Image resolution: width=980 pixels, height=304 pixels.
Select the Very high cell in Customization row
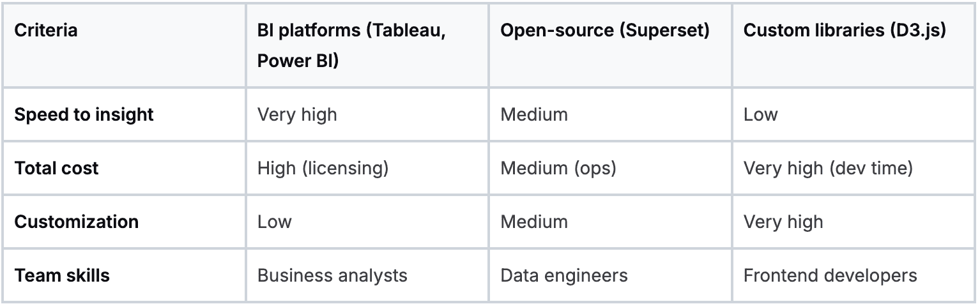tap(783, 222)
